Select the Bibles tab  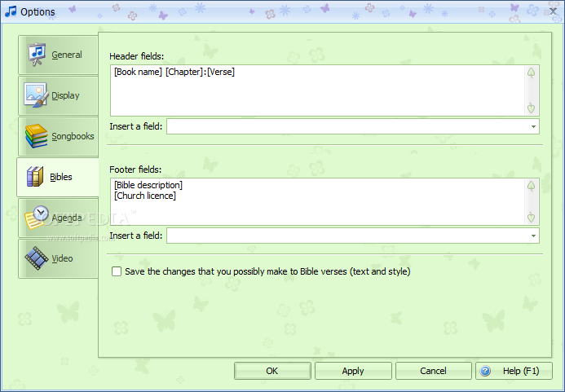58,177
